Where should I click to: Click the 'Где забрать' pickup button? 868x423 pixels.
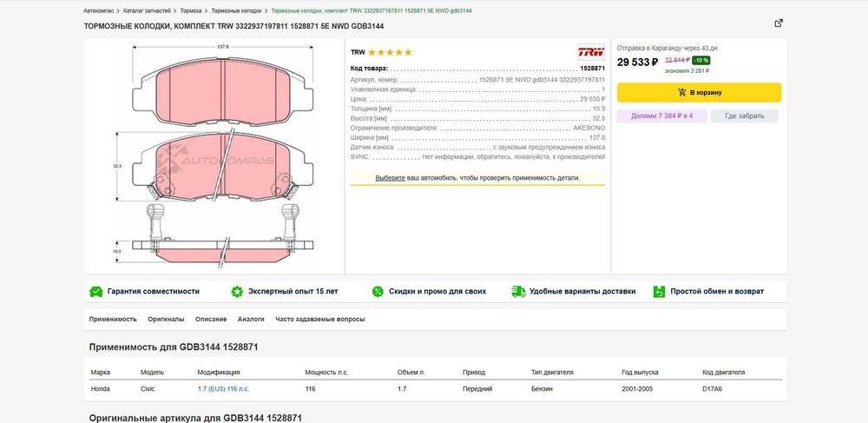[744, 116]
